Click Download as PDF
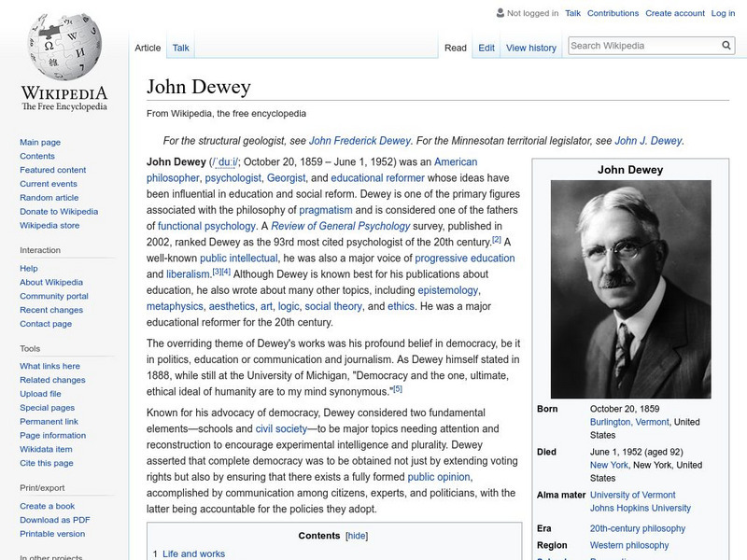Screen dimensions: 747x560 [55, 520]
